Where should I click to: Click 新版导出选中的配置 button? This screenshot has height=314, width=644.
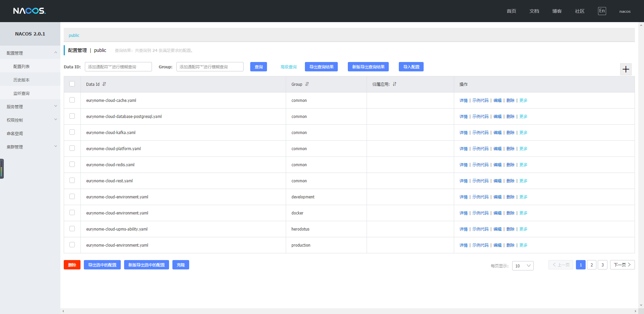point(147,265)
